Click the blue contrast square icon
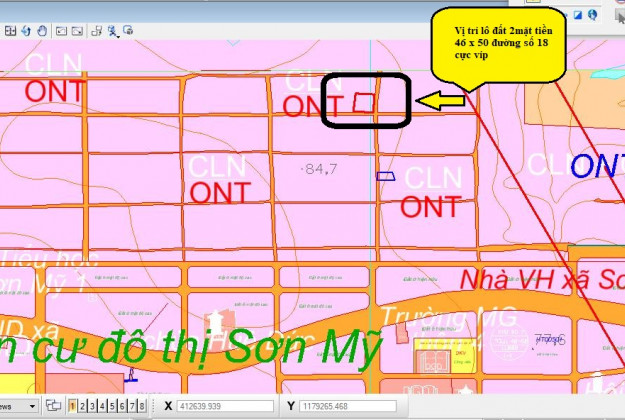 point(578,15)
